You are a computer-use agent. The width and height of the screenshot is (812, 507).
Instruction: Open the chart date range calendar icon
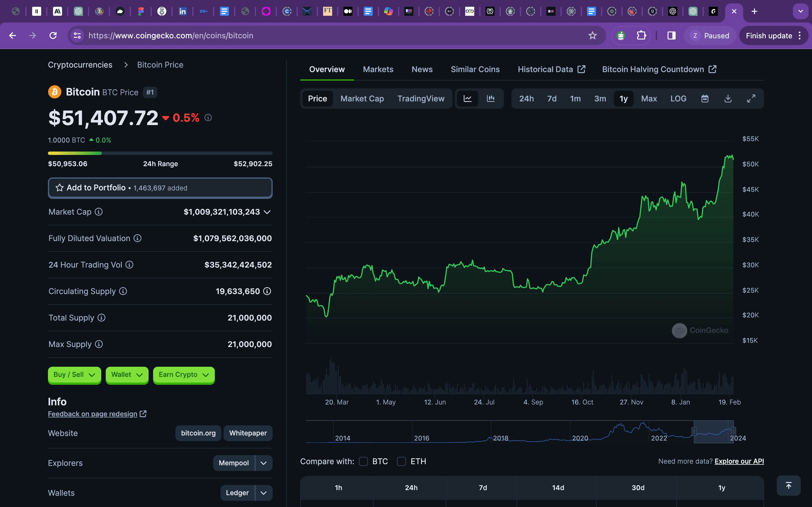click(x=705, y=99)
